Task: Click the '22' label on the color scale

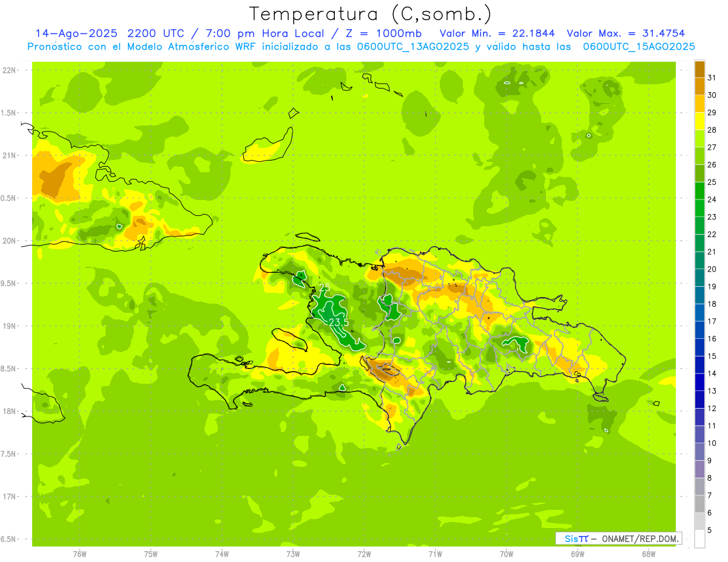Action: pyautogui.click(x=712, y=234)
